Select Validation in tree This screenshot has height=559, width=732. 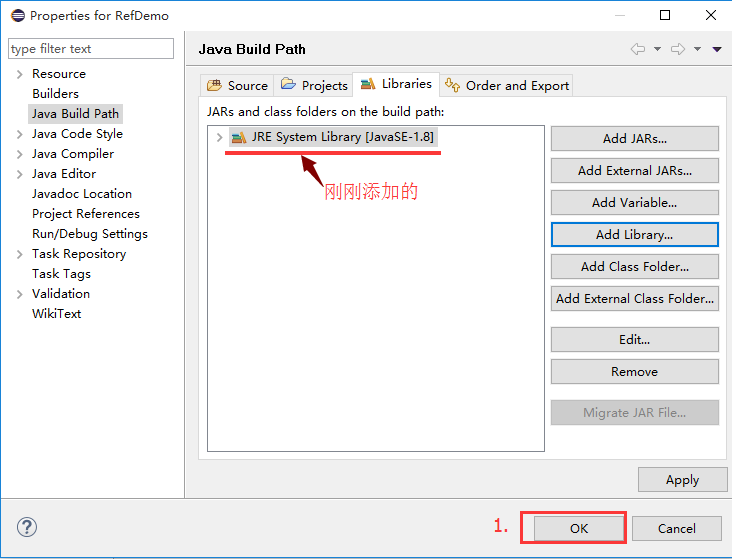61,294
